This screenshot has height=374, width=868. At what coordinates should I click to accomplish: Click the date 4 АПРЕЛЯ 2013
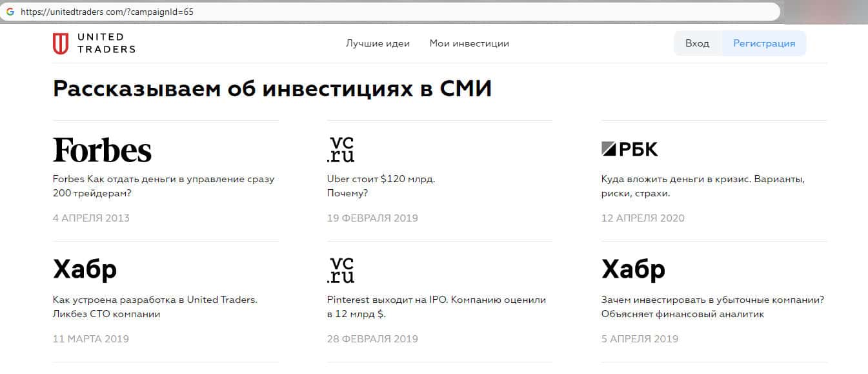pos(91,218)
